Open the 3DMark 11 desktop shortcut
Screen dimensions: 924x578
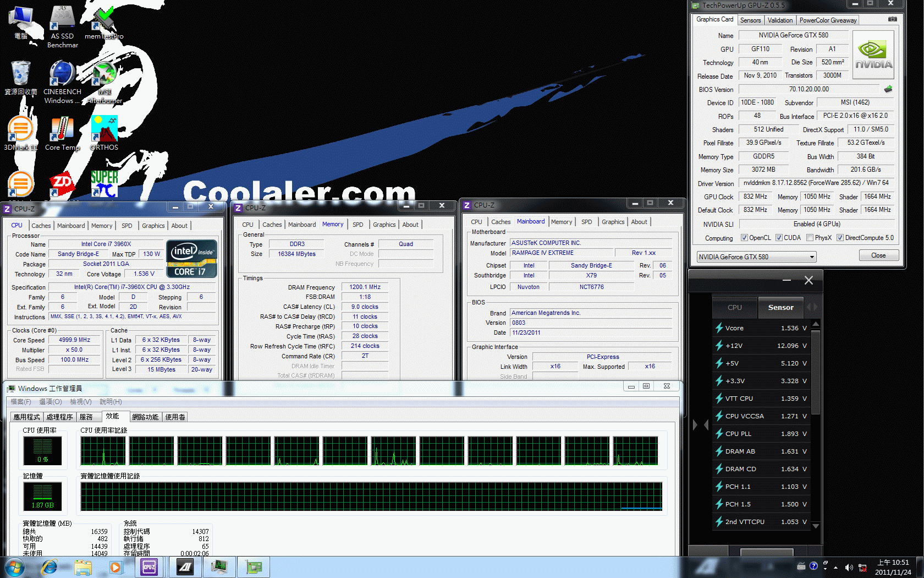20,133
